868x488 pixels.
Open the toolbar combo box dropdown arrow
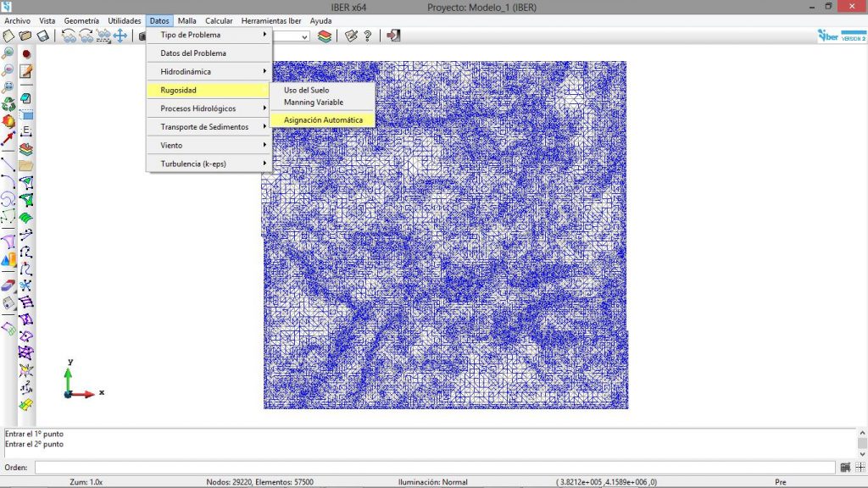[x=304, y=36]
